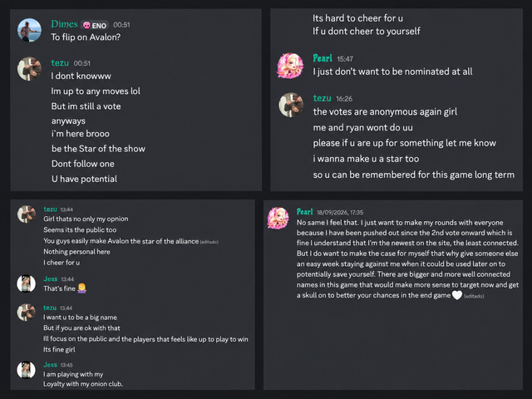
Task: Click the white heart emoji in Pearl's message
Action: tap(457, 295)
